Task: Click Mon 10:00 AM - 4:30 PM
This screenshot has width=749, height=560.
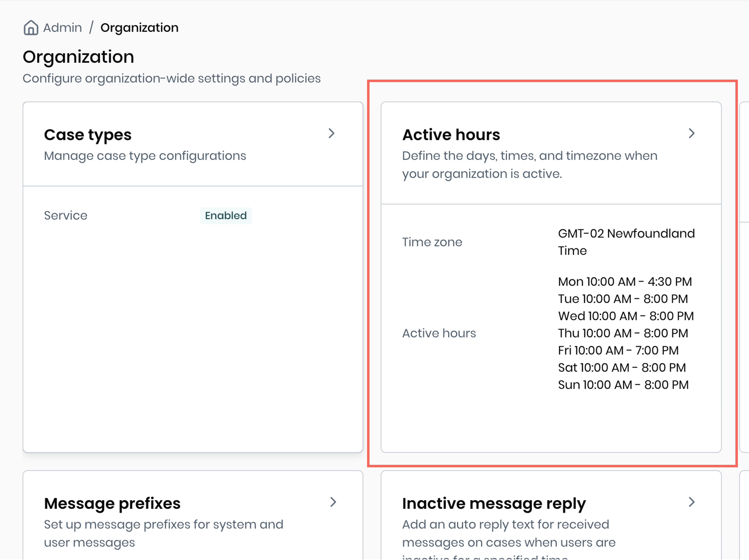Action: tap(625, 282)
